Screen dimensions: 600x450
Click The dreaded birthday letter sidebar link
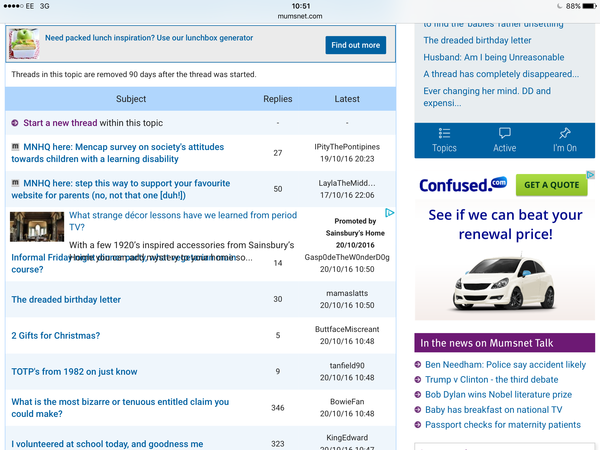tap(477, 40)
